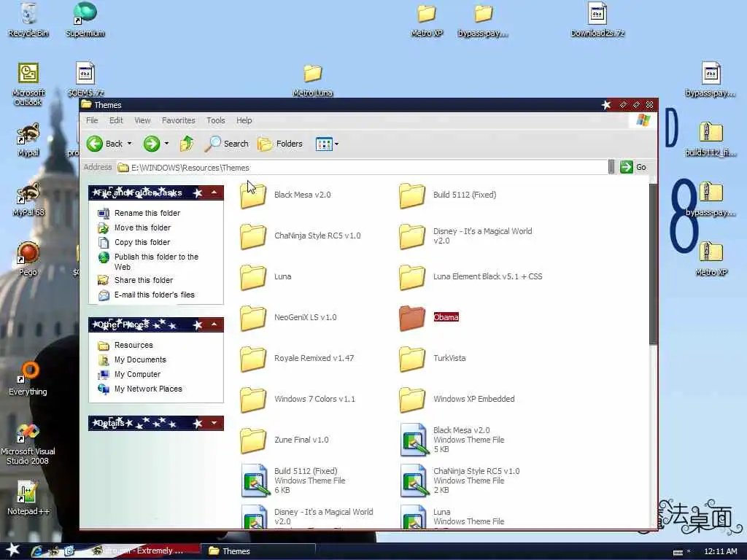Go to Resources in Other Places

click(x=125, y=345)
